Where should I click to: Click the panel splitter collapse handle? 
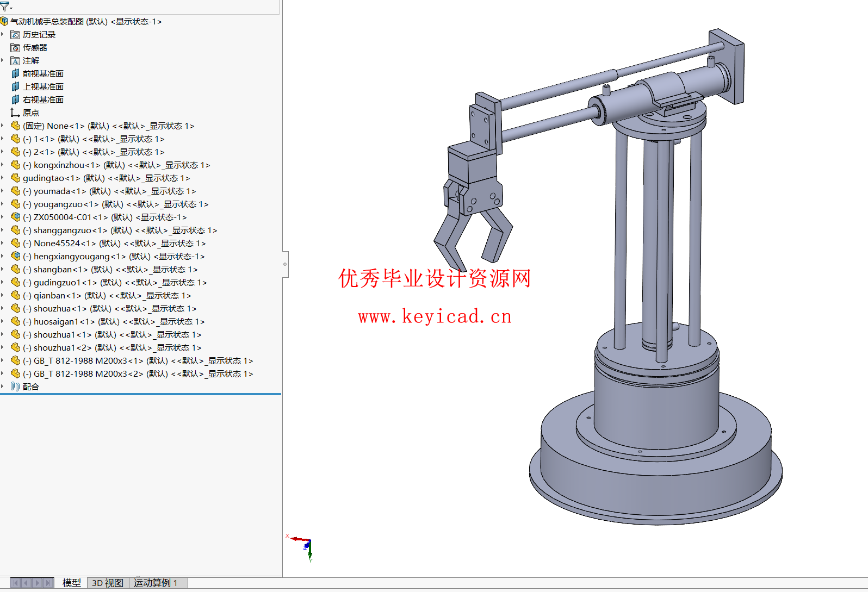[x=285, y=264]
